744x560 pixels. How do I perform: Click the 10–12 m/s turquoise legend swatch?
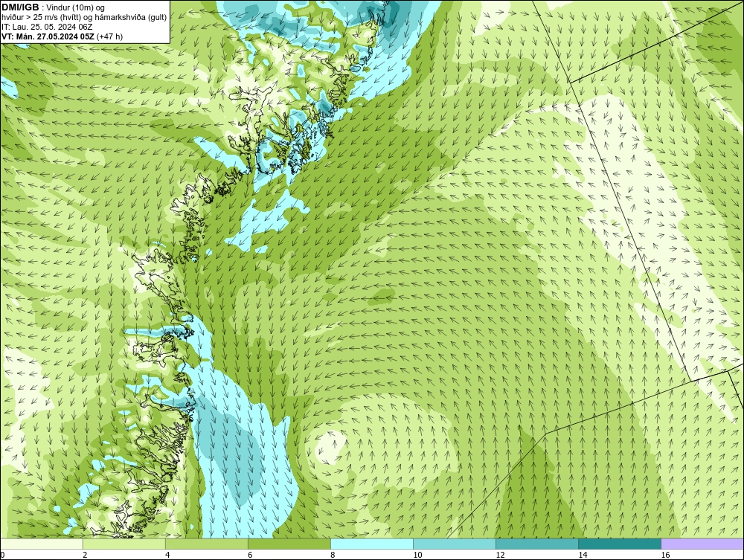pyautogui.click(x=455, y=544)
